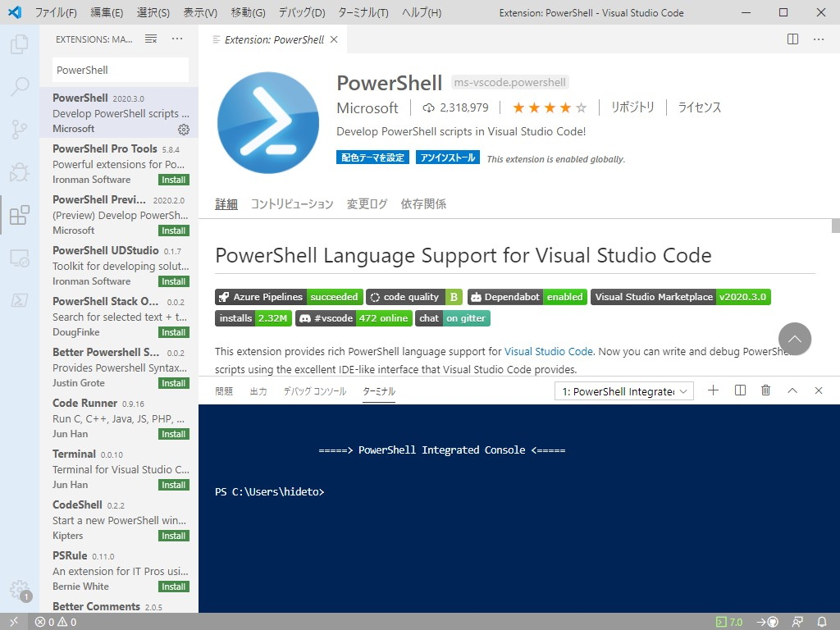Viewport: 840px width, 630px height.
Task: Kill the terminal with the trash icon
Action: coord(765,390)
